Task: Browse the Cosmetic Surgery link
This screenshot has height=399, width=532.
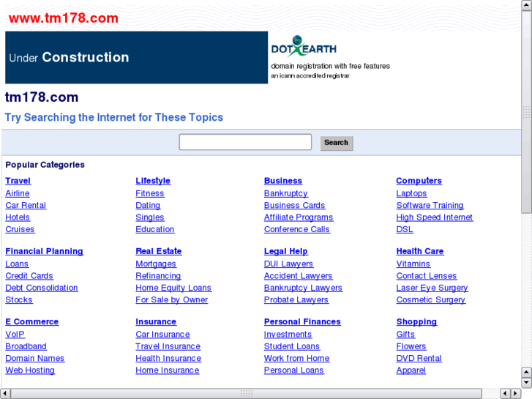Action: pos(431,300)
